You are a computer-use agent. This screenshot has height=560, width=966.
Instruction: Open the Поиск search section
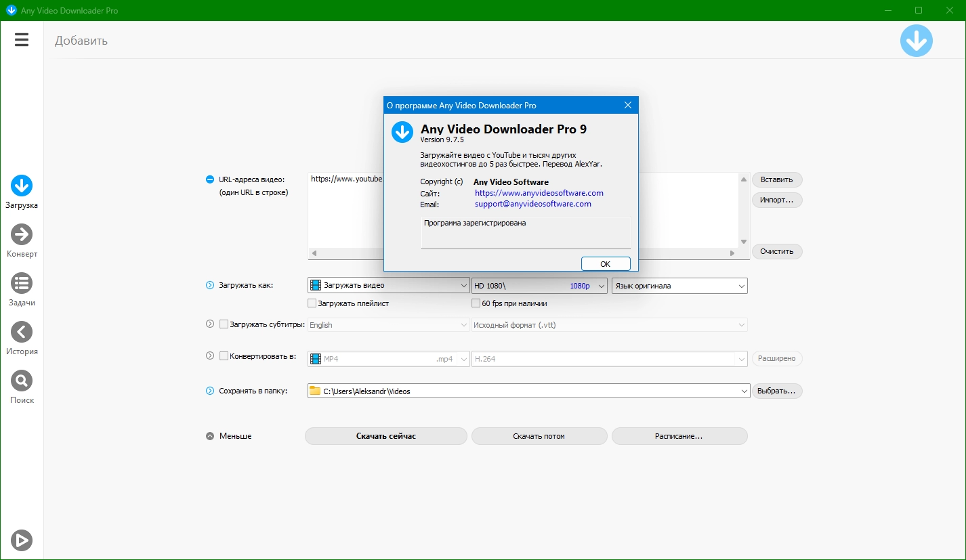pyautogui.click(x=22, y=387)
